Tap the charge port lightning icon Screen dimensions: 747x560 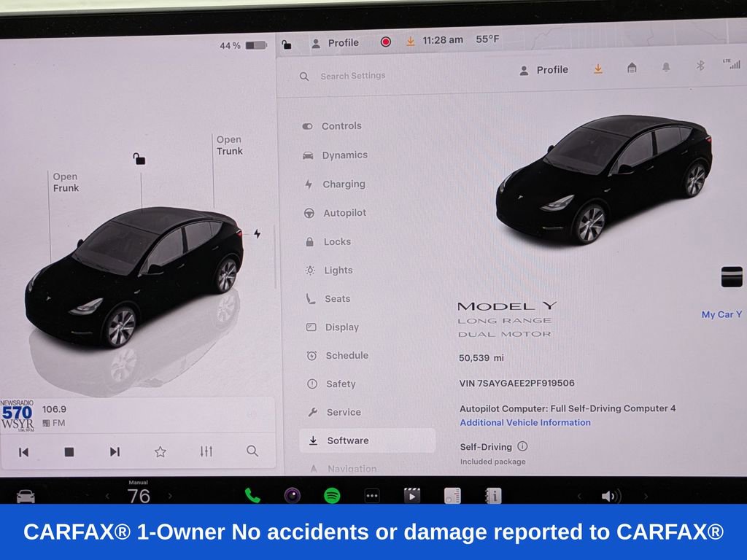pyautogui.click(x=258, y=234)
